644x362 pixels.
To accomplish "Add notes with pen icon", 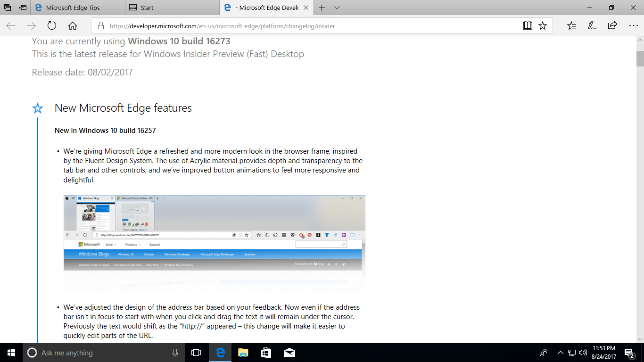I will pos(592,26).
